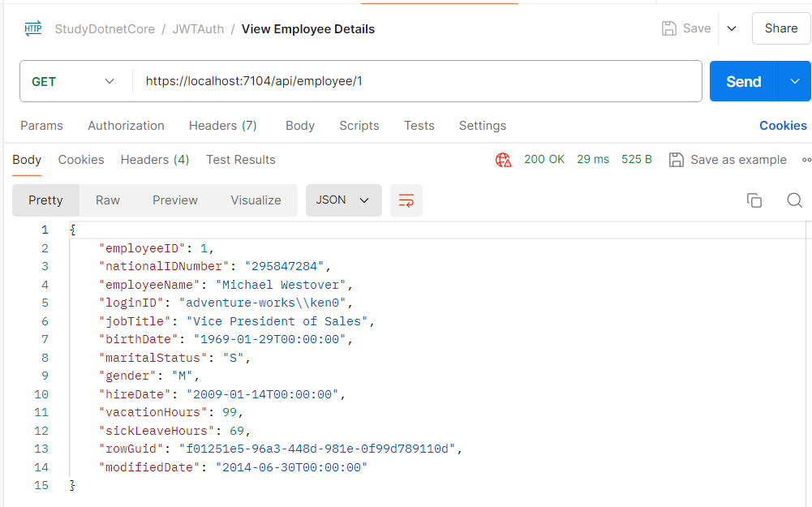This screenshot has height=507, width=812.
Task: Click the "employeeID" key on line 2
Action: click(x=142, y=248)
